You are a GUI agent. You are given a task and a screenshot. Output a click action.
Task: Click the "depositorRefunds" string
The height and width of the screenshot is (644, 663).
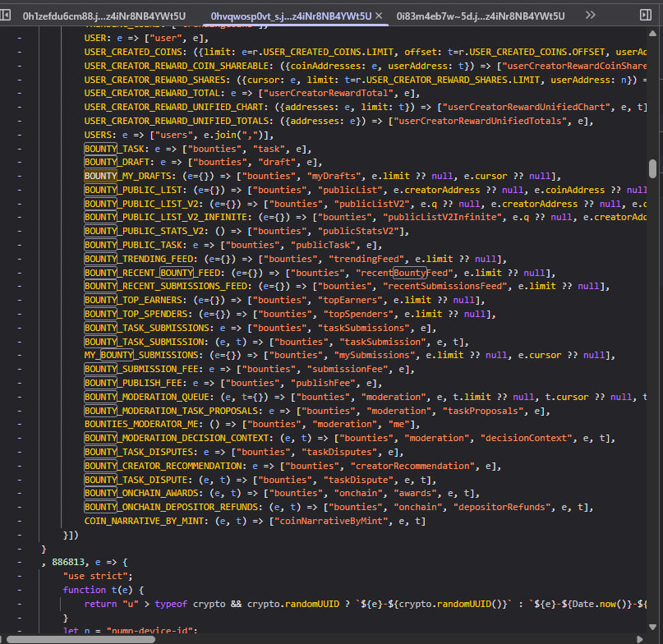coord(502,507)
